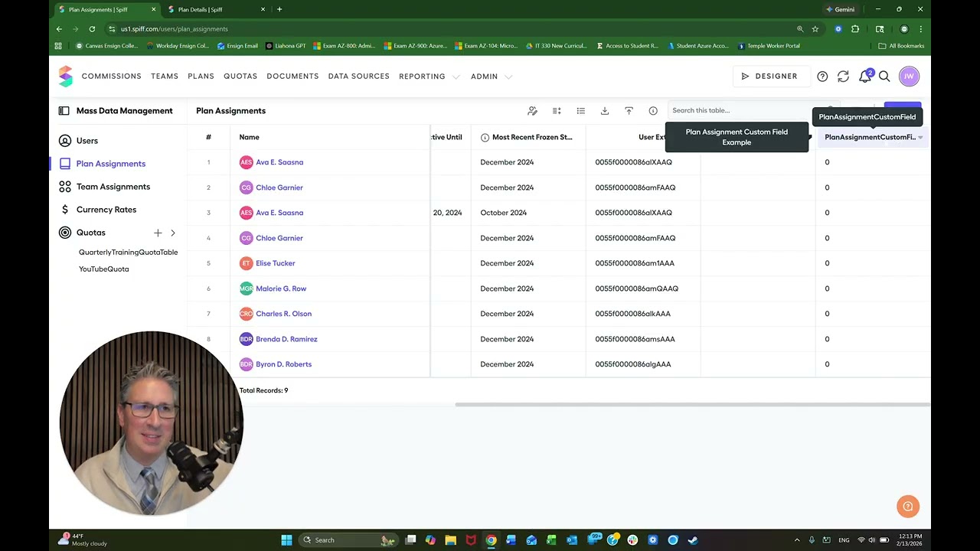Open the table sort settings icon
This screenshot has height=551, width=980.
(x=557, y=111)
